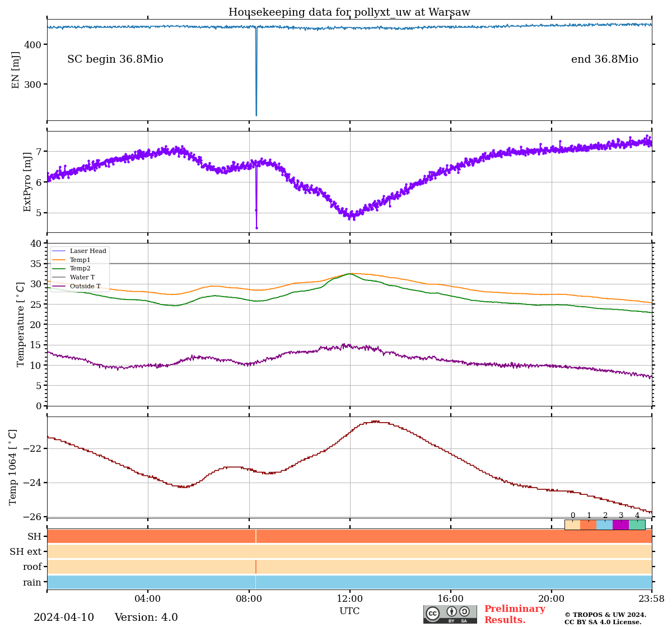Viewport: 672px width, 627px height.
Task: Click the 'EN [mJ]' axis label
Action: pyautogui.click(x=16, y=70)
